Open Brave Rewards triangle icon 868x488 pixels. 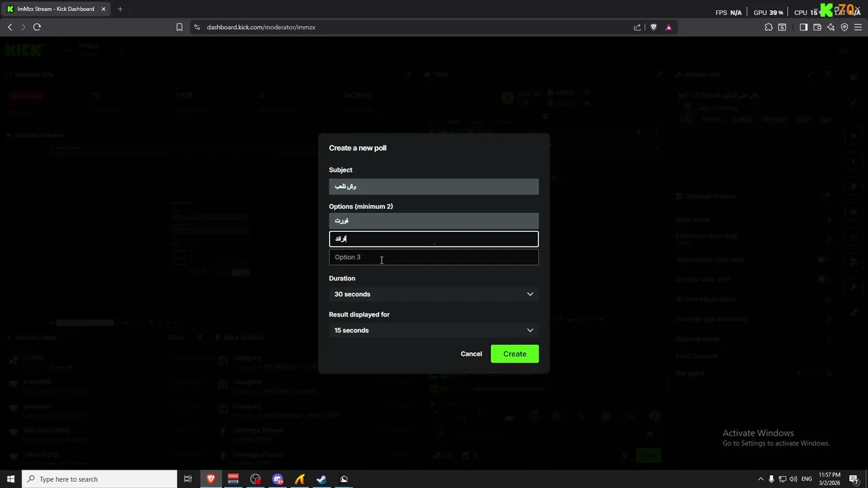point(669,27)
